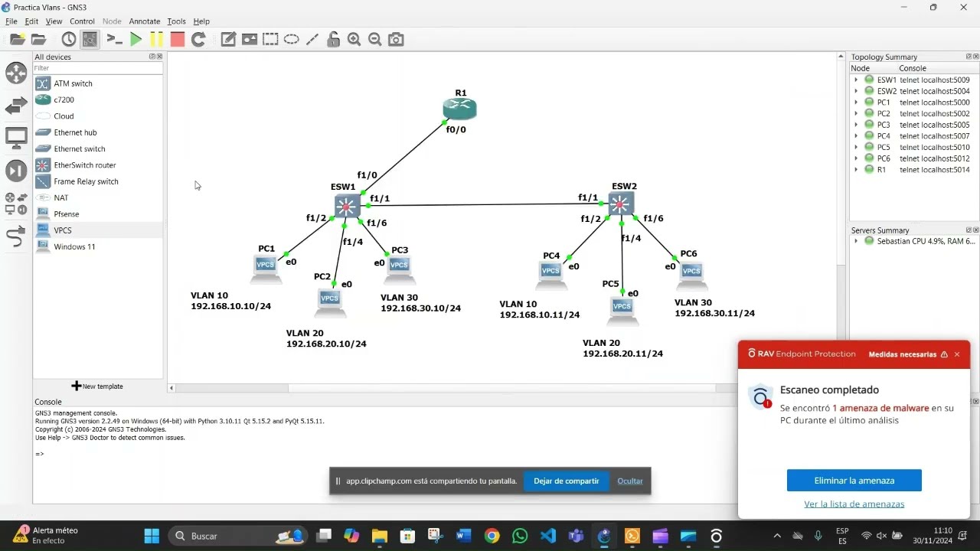
Task: Zoom out of the topology
Action: pos(375,39)
